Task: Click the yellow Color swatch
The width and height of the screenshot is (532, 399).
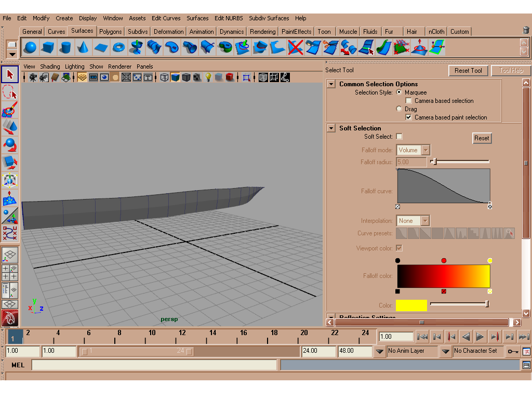Action: (411, 305)
